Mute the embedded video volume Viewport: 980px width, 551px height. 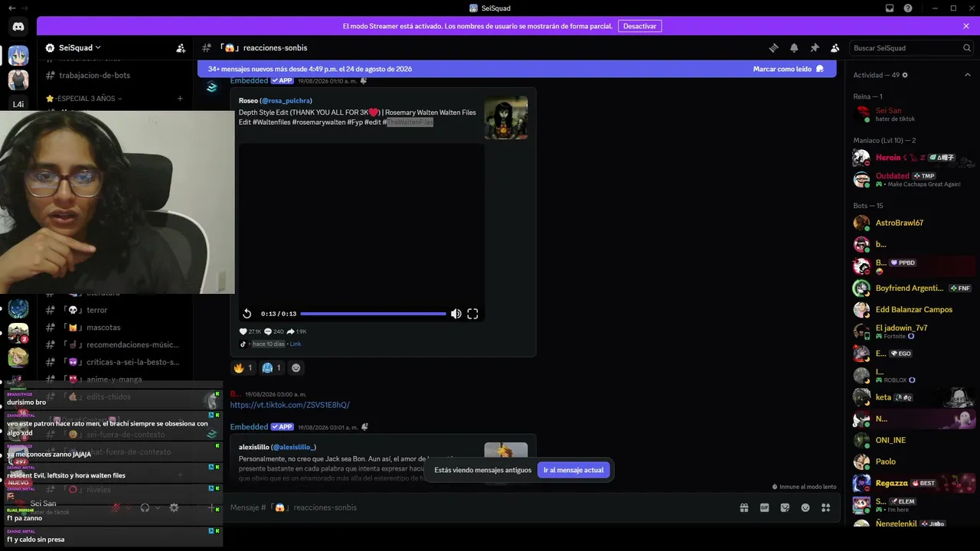[x=456, y=314]
